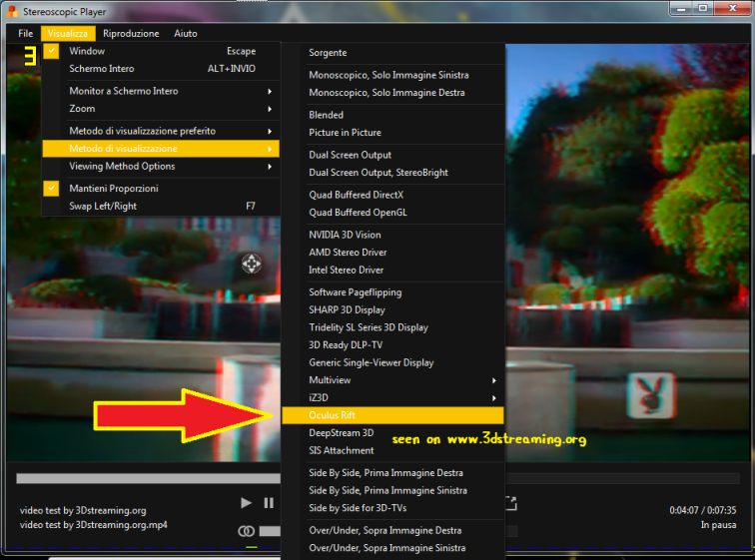755x560 pixels.
Task: Maximize the Stereoscopic Player window
Action: [703, 8]
